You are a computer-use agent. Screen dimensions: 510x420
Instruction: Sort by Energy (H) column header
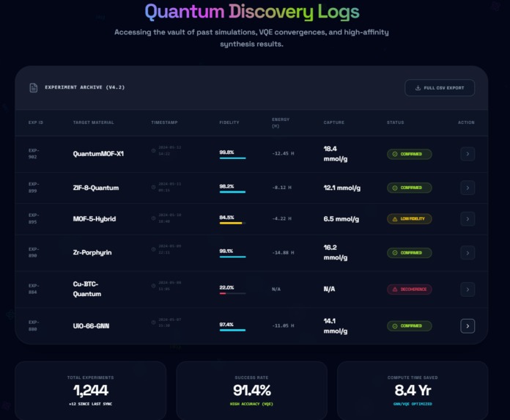pos(281,122)
